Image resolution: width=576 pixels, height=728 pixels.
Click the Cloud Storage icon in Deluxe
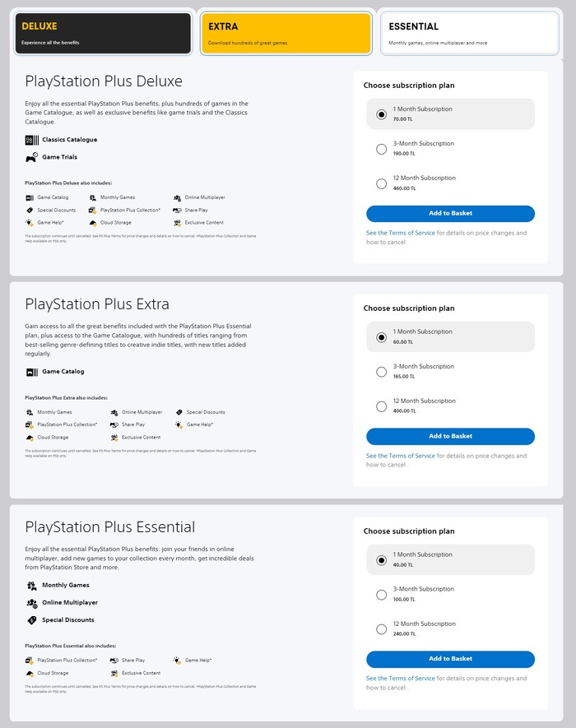point(93,223)
